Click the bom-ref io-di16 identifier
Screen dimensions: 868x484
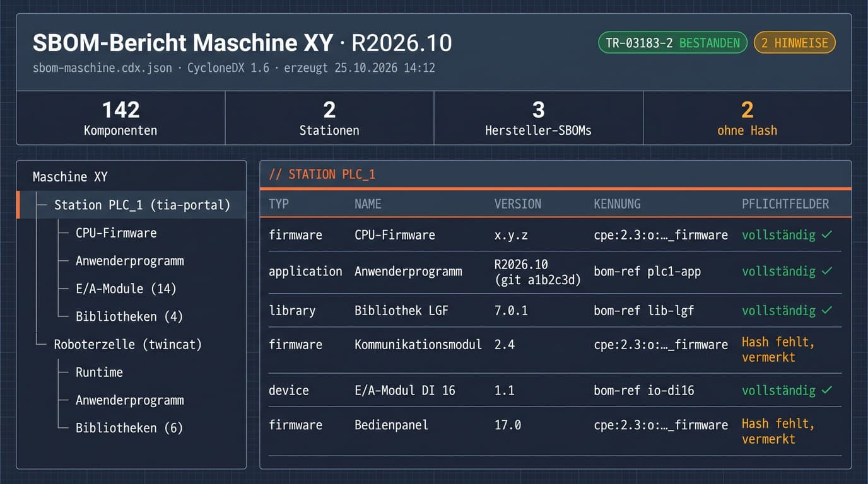click(644, 391)
